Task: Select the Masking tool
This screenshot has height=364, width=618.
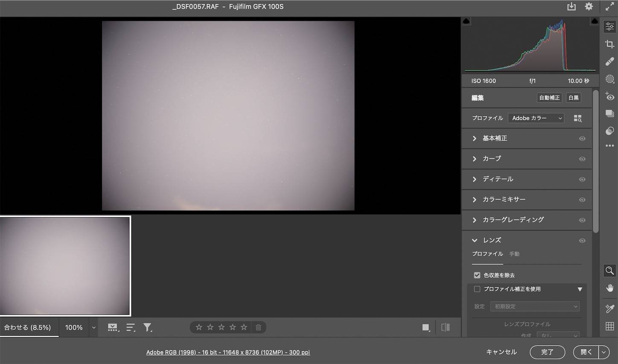Action: pyautogui.click(x=609, y=79)
